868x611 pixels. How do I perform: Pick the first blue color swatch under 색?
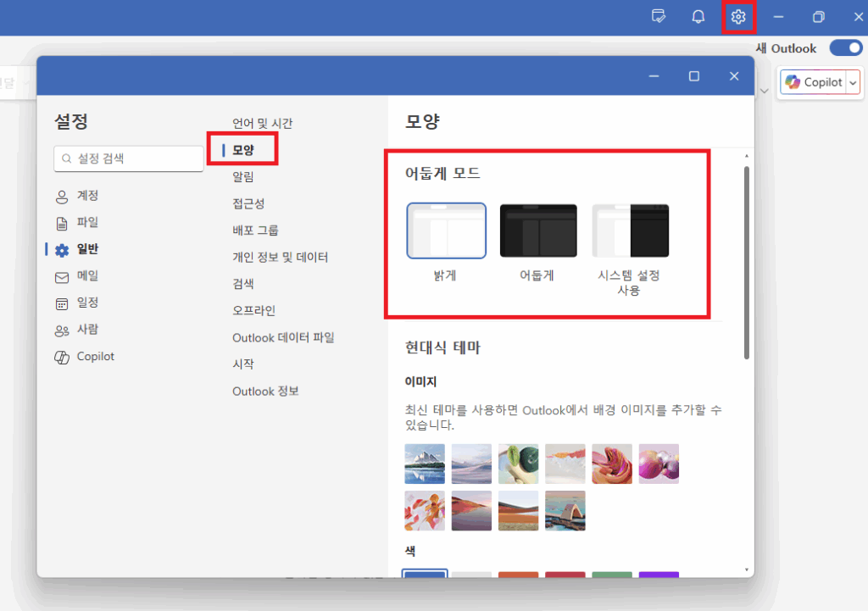click(424, 575)
